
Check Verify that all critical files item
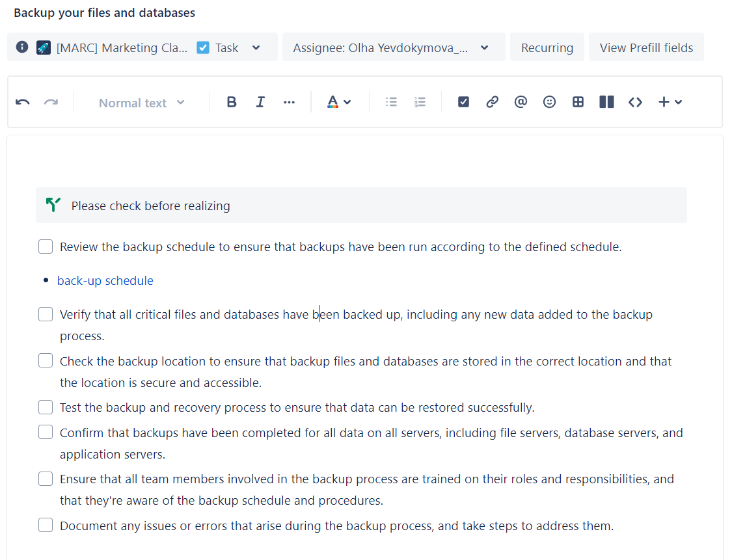[x=46, y=314]
